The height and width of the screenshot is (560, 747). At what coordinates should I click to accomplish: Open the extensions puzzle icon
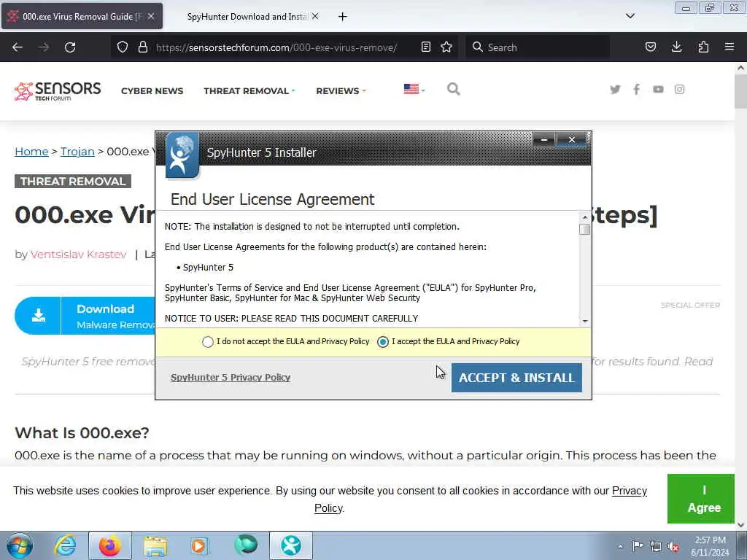(703, 47)
